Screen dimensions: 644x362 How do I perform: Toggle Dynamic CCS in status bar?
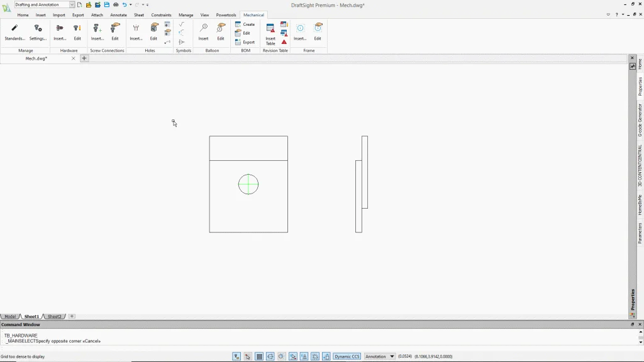347,356
